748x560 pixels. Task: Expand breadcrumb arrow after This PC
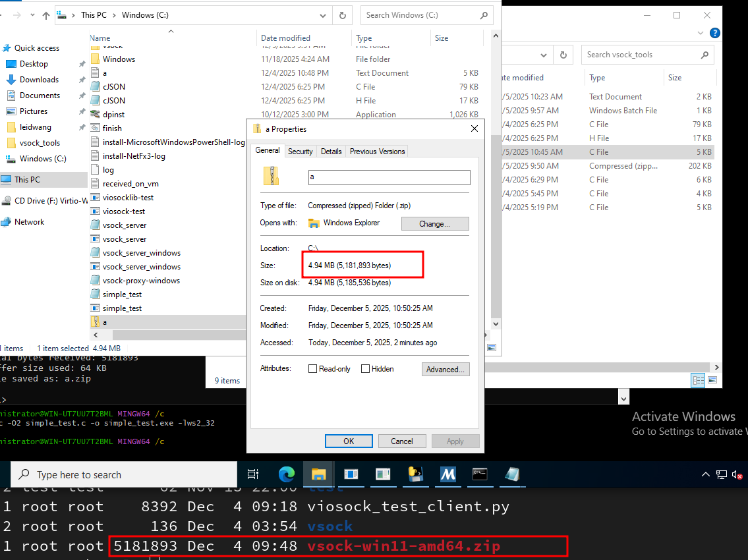[115, 15]
